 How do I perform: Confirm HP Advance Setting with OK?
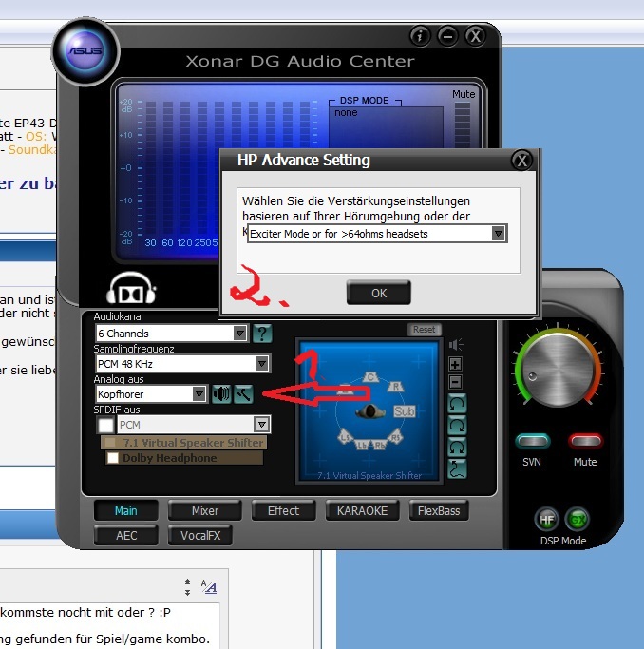click(x=379, y=293)
